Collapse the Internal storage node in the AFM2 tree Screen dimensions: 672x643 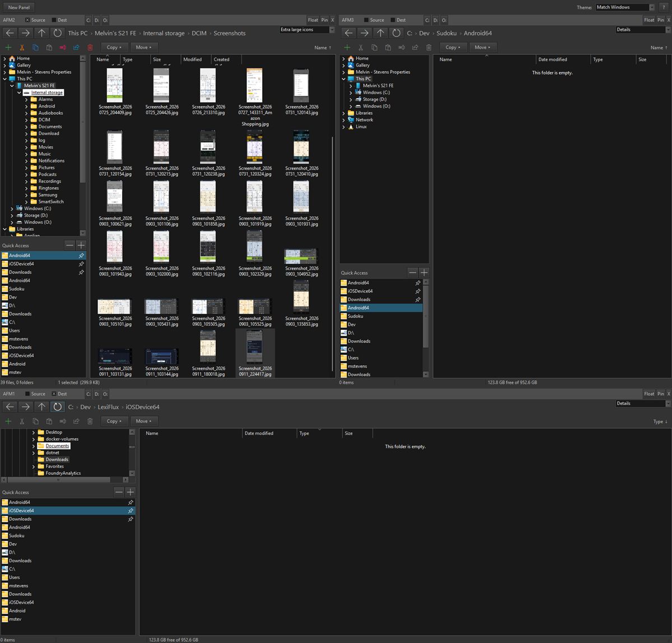click(x=19, y=92)
